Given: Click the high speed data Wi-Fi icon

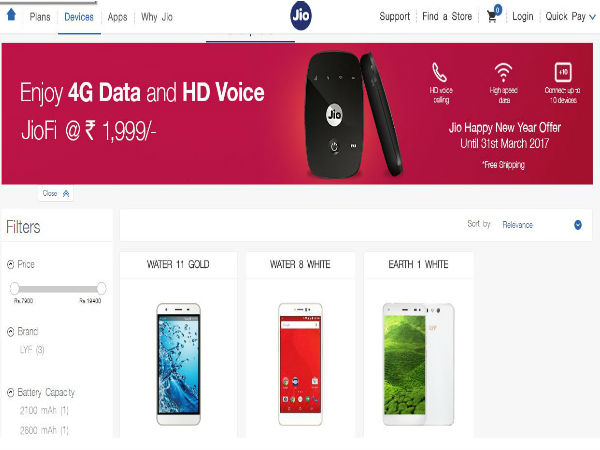Looking at the screenshot, I should pos(503,72).
